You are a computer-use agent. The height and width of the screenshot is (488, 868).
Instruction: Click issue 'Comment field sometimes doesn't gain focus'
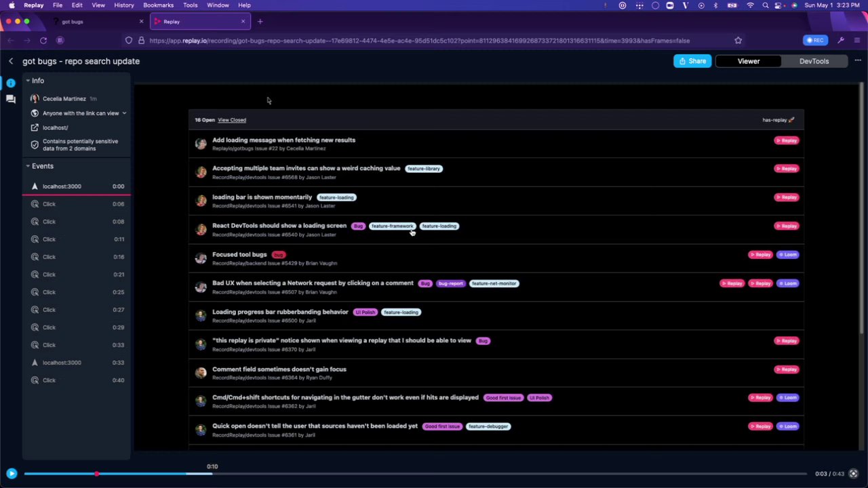pyautogui.click(x=279, y=369)
